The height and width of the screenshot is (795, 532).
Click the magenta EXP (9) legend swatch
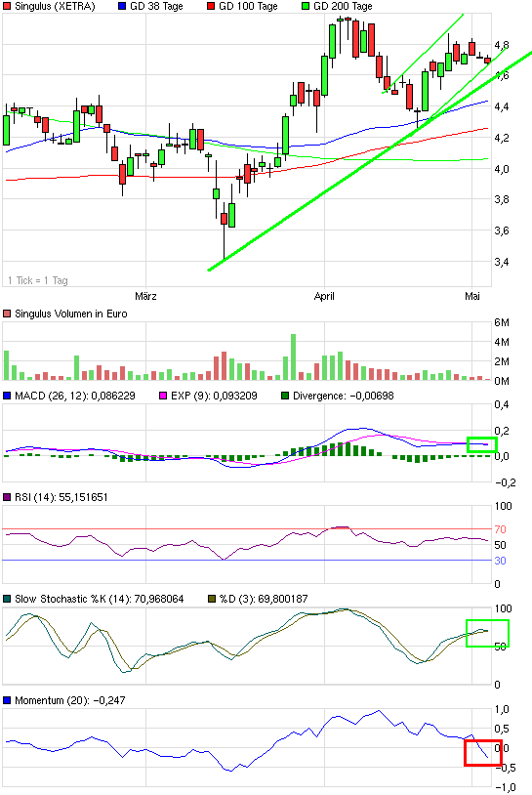(163, 396)
